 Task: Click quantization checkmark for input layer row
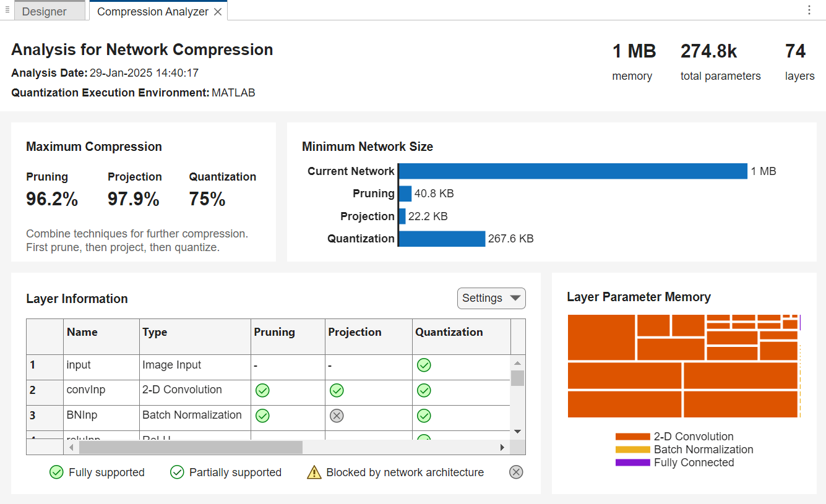pyautogui.click(x=424, y=365)
